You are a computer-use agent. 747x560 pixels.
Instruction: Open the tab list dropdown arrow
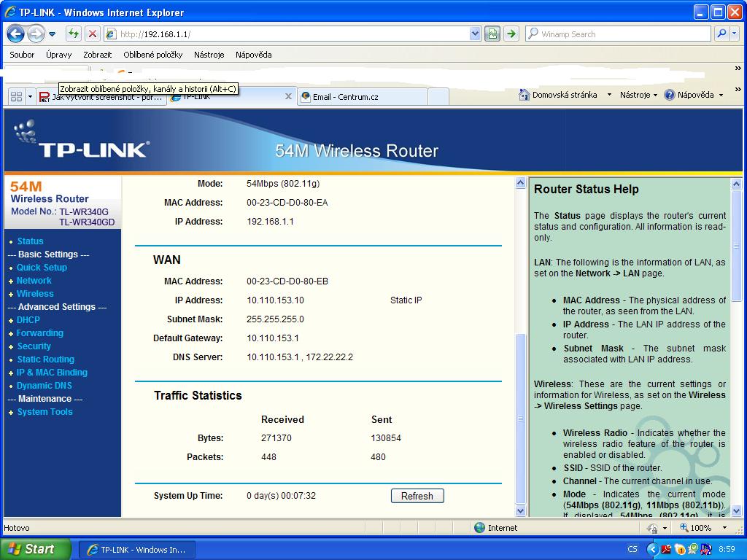(x=30, y=97)
